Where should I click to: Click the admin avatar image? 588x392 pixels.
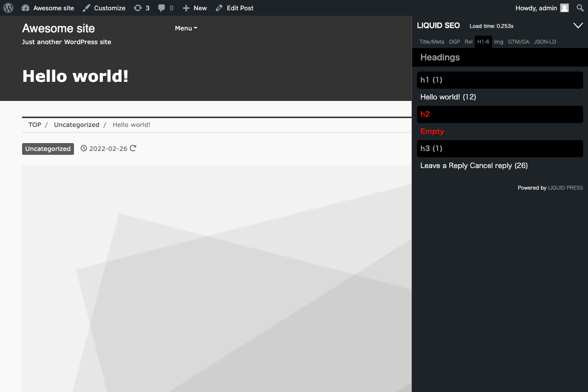click(x=564, y=8)
